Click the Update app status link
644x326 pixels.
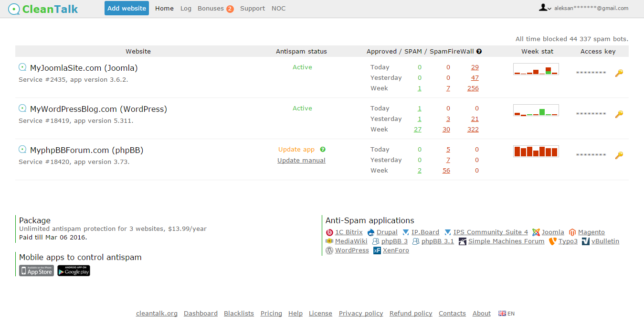(296, 150)
